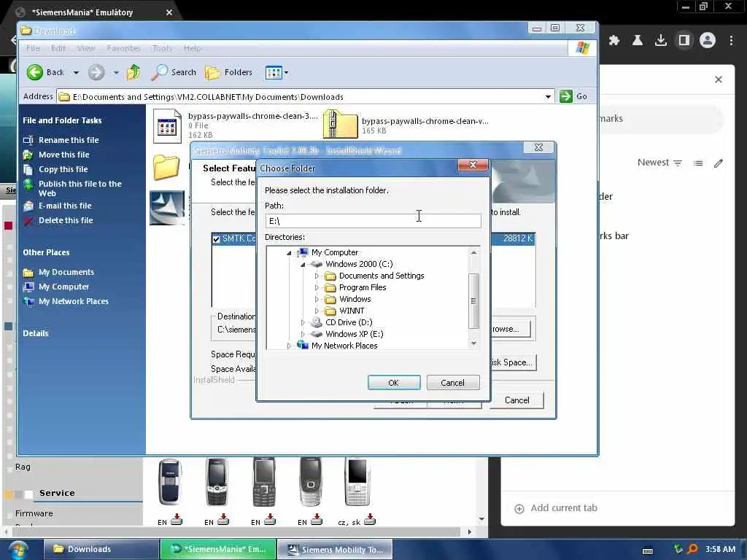Click the Up folder icon in toolbar
Image resolution: width=747 pixels, height=560 pixels.
[x=133, y=72]
